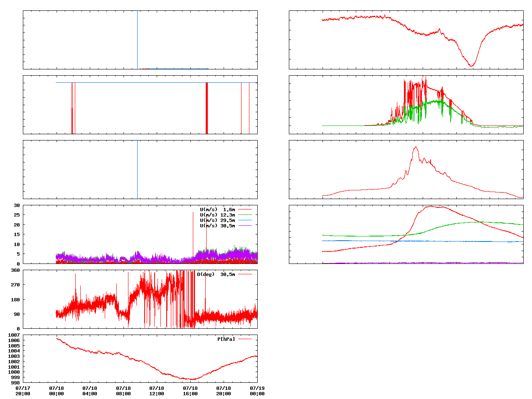Click the "30" tick on wind speed axis

pos(17,205)
